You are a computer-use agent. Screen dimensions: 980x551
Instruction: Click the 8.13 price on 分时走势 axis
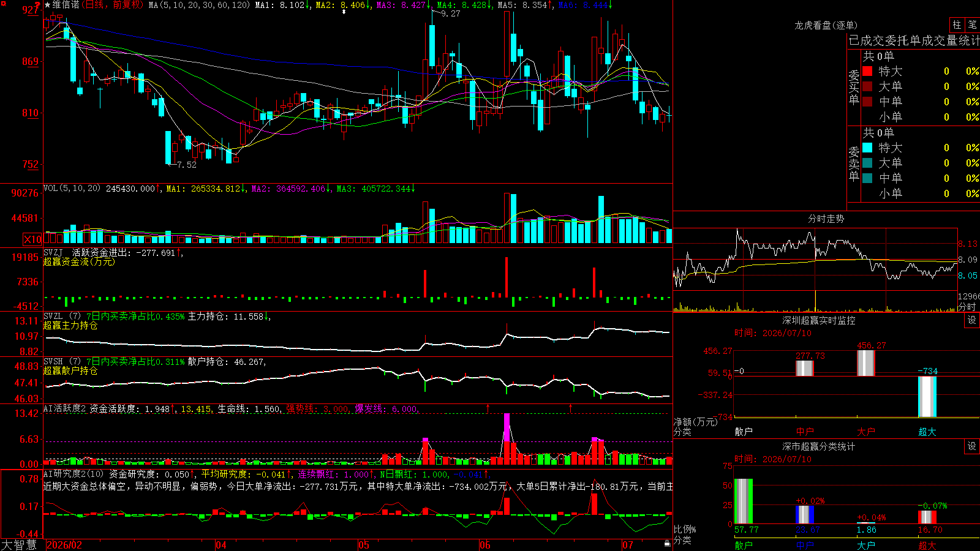pos(968,244)
